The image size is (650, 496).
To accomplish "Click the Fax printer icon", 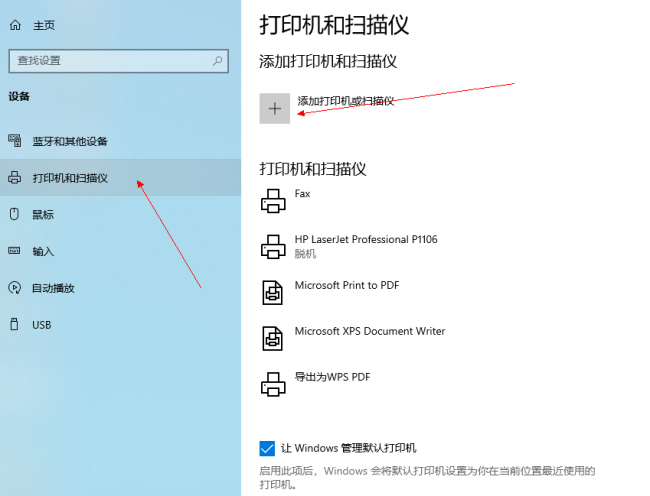I will (x=273, y=201).
